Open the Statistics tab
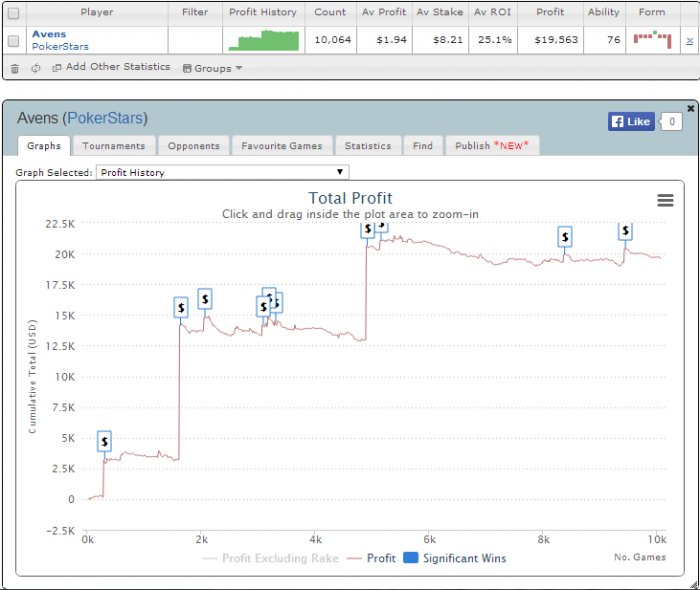Viewport: 700px width, 590px height. pos(368,146)
